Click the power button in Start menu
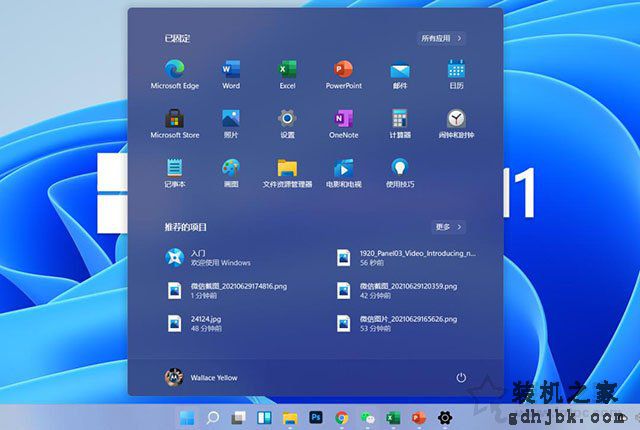The image size is (640, 430). point(461,377)
